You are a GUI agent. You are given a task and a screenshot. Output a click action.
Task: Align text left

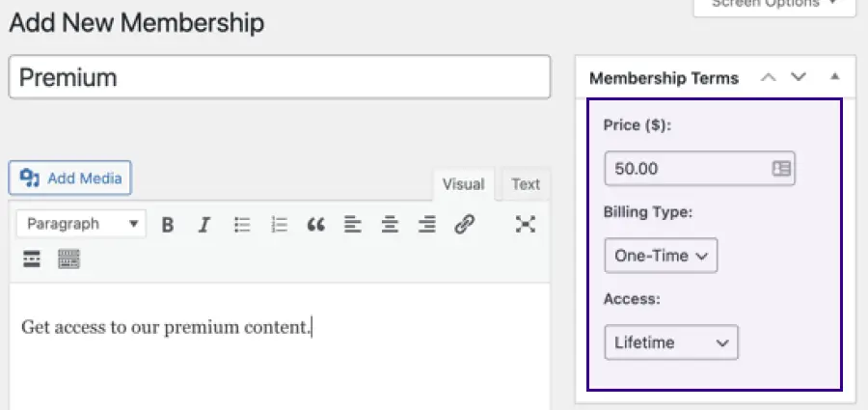click(x=353, y=225)
